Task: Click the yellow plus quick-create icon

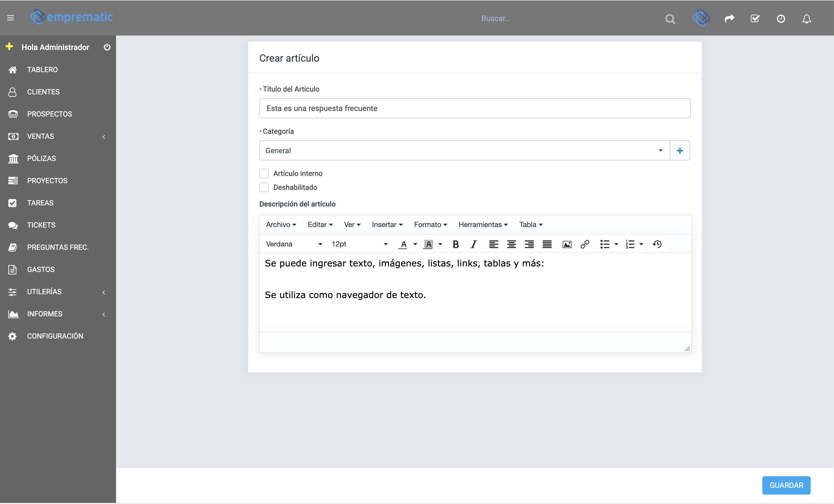Action: coord(9,46)
